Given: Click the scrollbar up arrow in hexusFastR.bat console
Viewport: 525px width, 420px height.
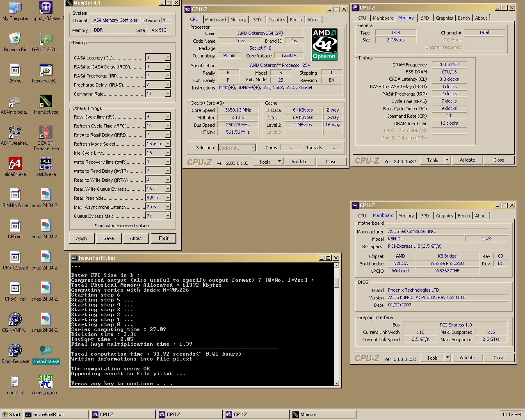Looking at the screenshot, I should [x=336, y=265].
